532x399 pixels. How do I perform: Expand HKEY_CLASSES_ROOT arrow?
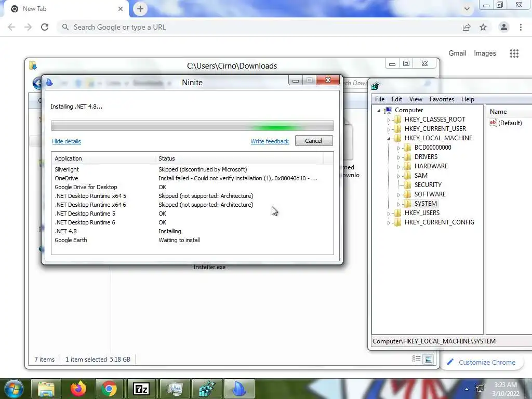(x=389, y=120)
